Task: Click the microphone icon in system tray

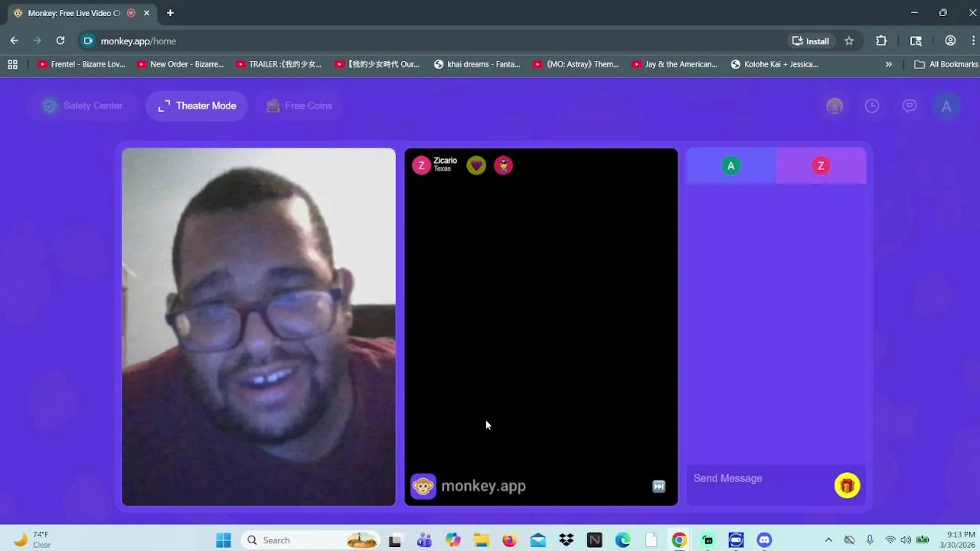Action: 870,540
